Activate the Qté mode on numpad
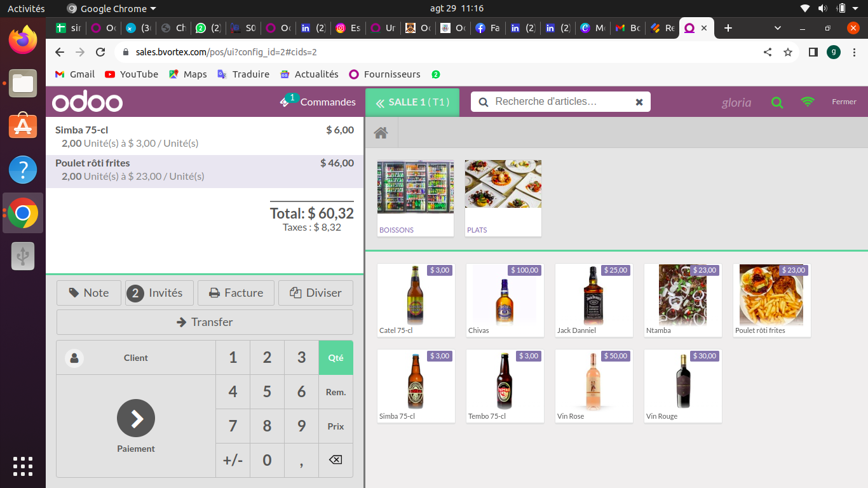 pos(336,358)
